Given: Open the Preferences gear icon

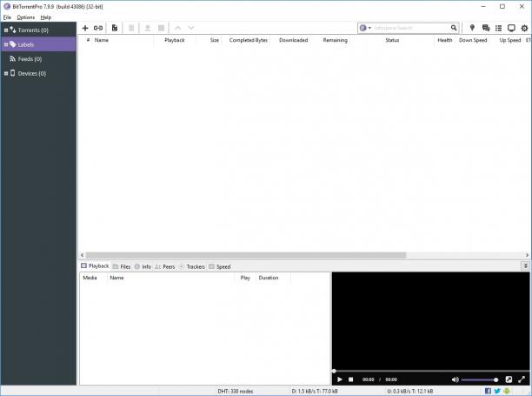Looking at the screenshot, I should point(524,28).
